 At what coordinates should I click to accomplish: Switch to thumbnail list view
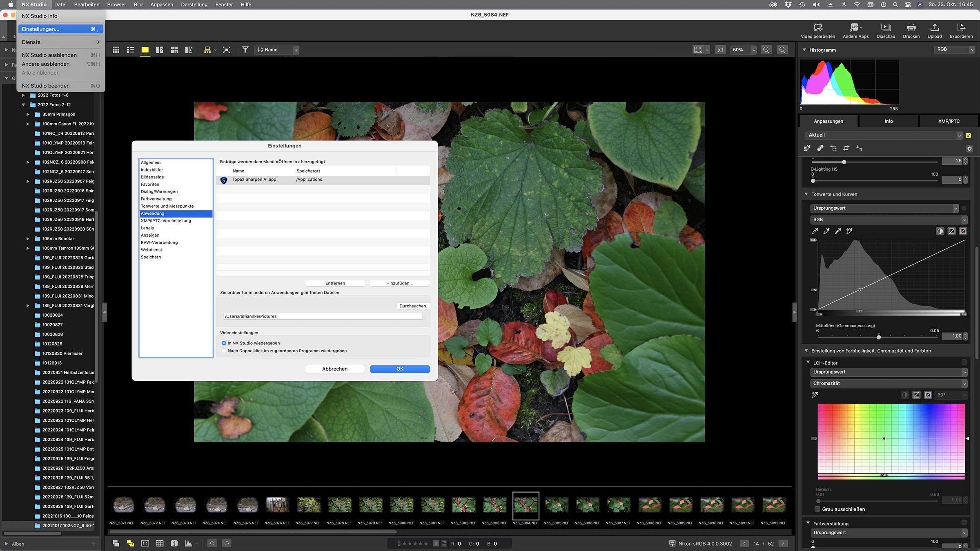pyautogui.click(x=131, y=50)
